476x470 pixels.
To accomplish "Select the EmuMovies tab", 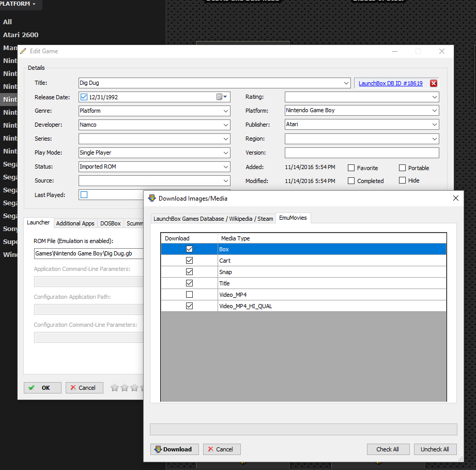I will [293, 218].
